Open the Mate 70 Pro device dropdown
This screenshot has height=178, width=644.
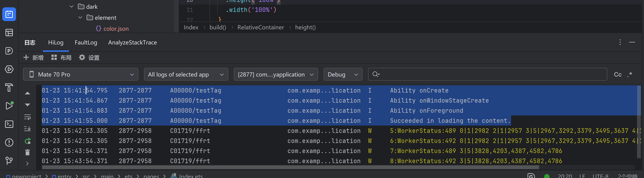click(x=81, y=74)
